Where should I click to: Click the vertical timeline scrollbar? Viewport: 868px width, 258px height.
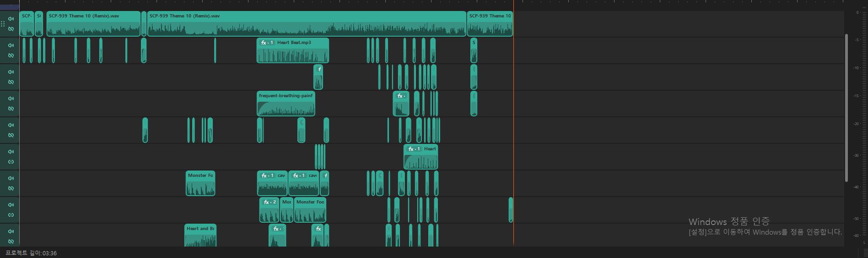[x=846, y=105]
